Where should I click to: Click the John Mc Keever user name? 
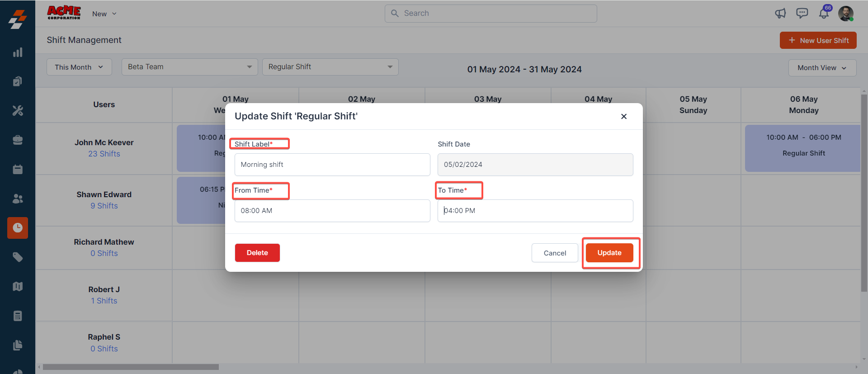104,142
